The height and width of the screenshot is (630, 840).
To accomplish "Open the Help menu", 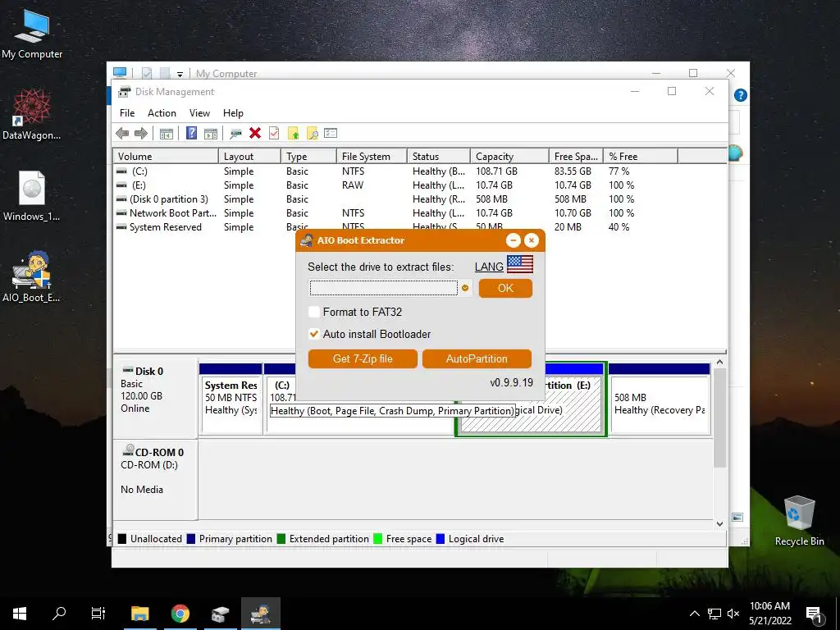I will click(x=233, y=113).
